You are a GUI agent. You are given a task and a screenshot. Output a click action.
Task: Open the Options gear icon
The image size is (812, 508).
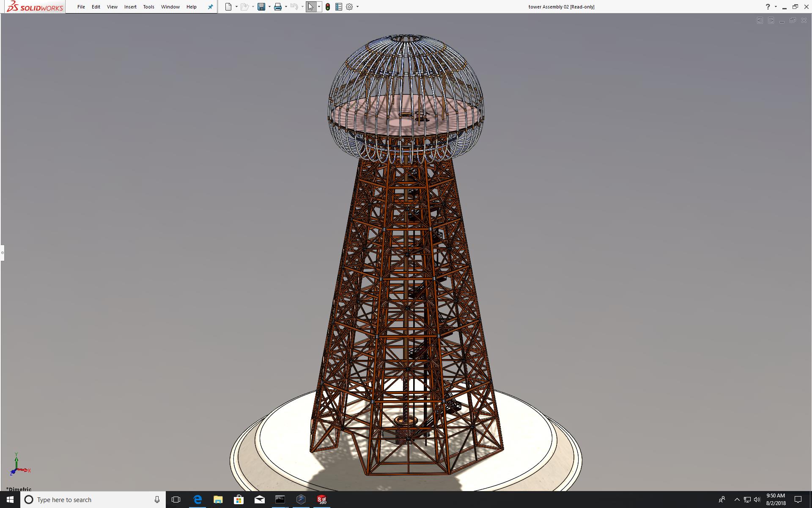(x=349, y=7)
